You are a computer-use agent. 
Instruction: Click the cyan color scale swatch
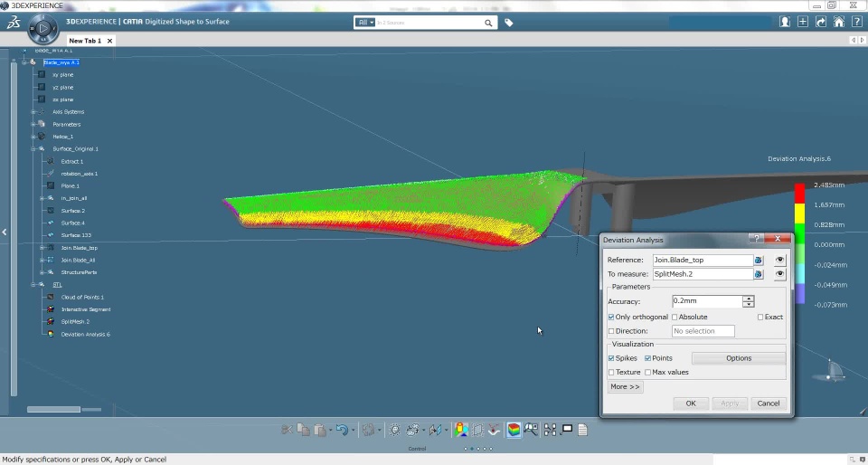point(800,273)
